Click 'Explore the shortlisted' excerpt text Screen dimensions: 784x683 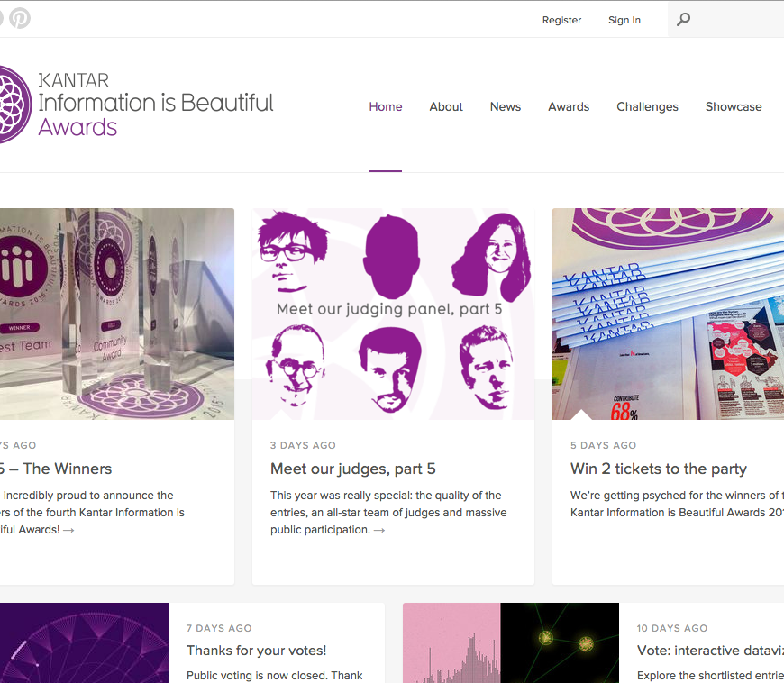pyautogui.click(x=710, y=676)
